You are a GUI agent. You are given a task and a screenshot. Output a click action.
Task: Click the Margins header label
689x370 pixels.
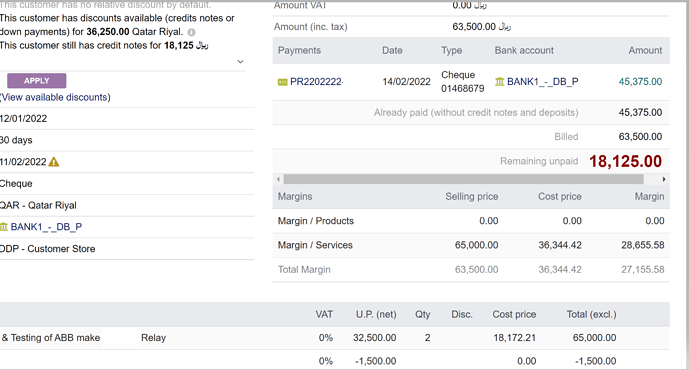[x=295, y=196]
